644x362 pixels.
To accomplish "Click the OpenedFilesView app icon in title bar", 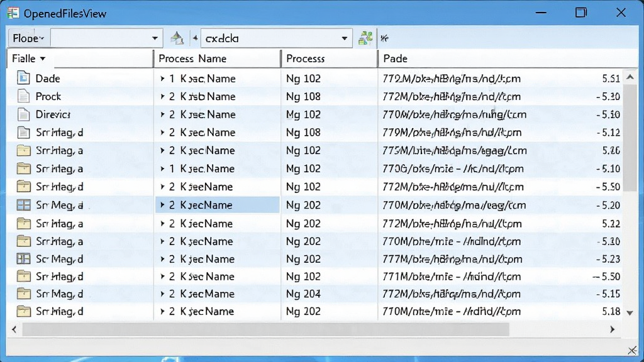I will 13,13.
